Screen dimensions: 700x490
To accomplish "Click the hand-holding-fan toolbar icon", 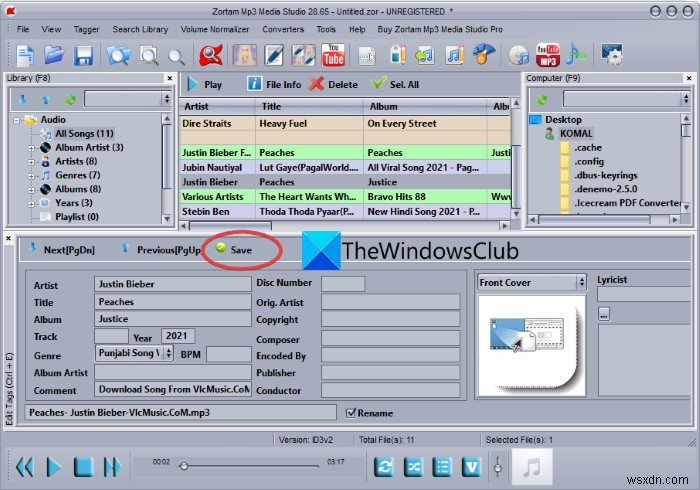I will [x=484, y=55].
